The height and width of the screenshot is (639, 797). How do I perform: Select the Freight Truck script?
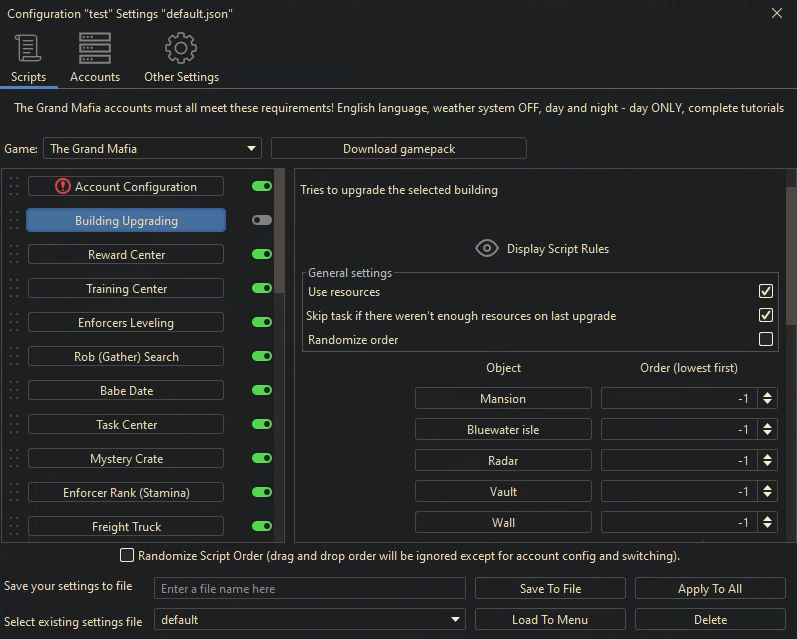coord(126,526)
